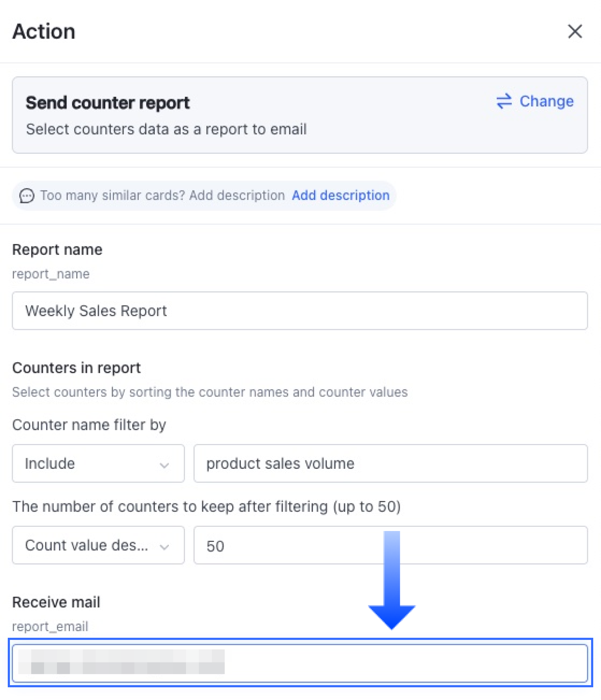This screenshot has height=700, width=601.
Task: Click the Change link text
Action: pyautogui.click(x=546, y=101)
